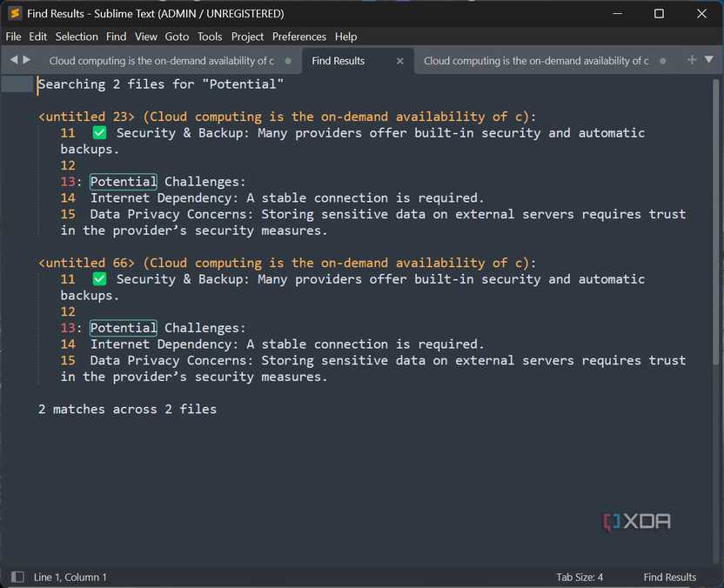Switch to the last Cloud computing tab
The image size is (724, 588).
tap(536, 61)
